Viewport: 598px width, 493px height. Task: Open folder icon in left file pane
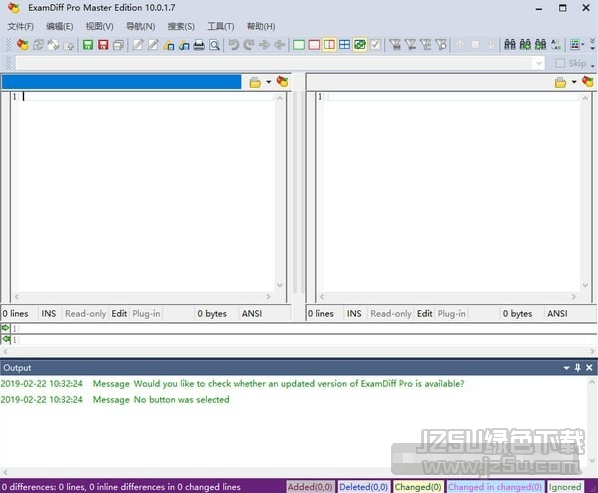(x=255, y=82)
